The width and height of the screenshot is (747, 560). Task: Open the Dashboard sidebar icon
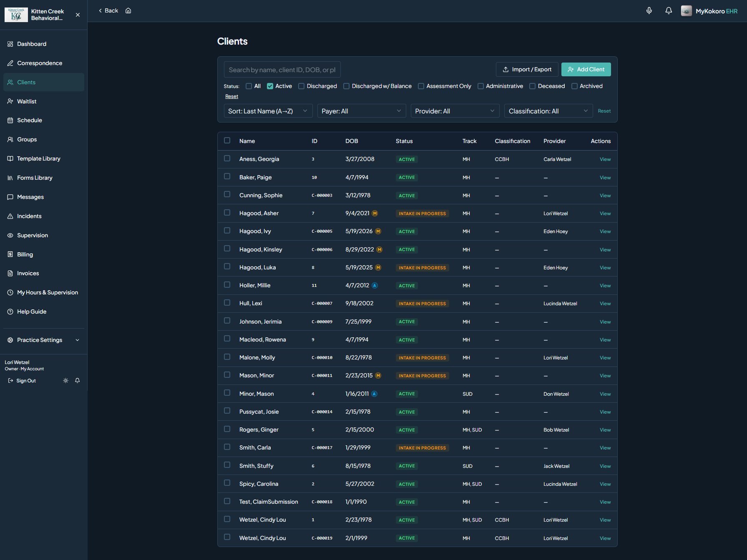(x=10, y=44)
